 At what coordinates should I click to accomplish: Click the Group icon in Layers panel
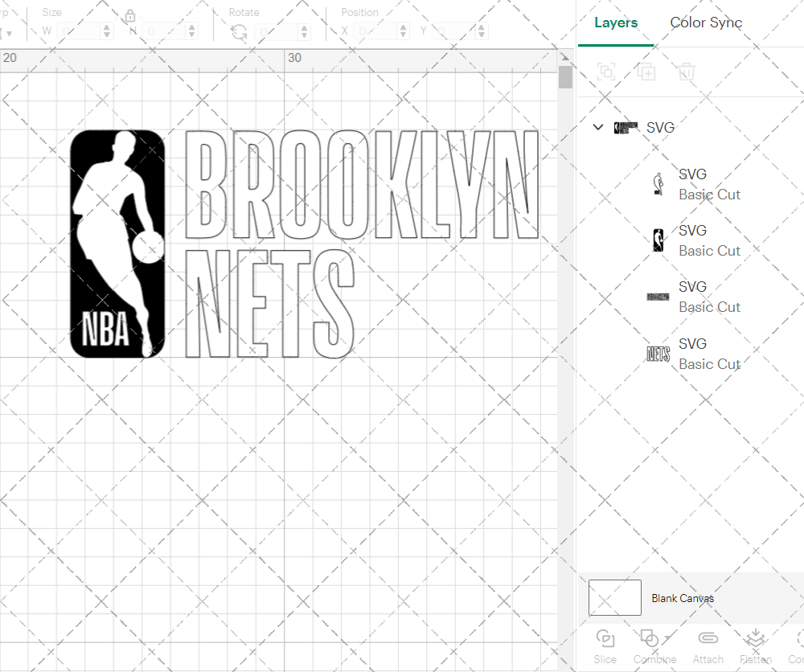coord(606,72)
